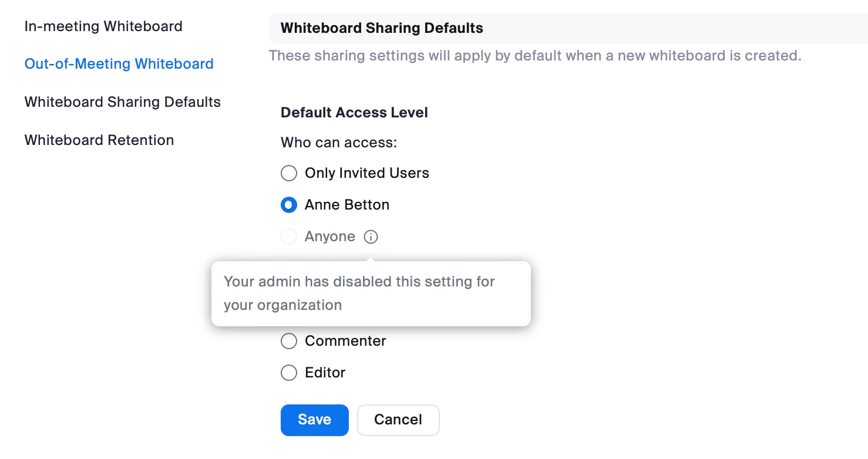Click the admin disabled setting tooltip
Image resolution: width=868 pixels, height=459 pixels.
(371, 293)
